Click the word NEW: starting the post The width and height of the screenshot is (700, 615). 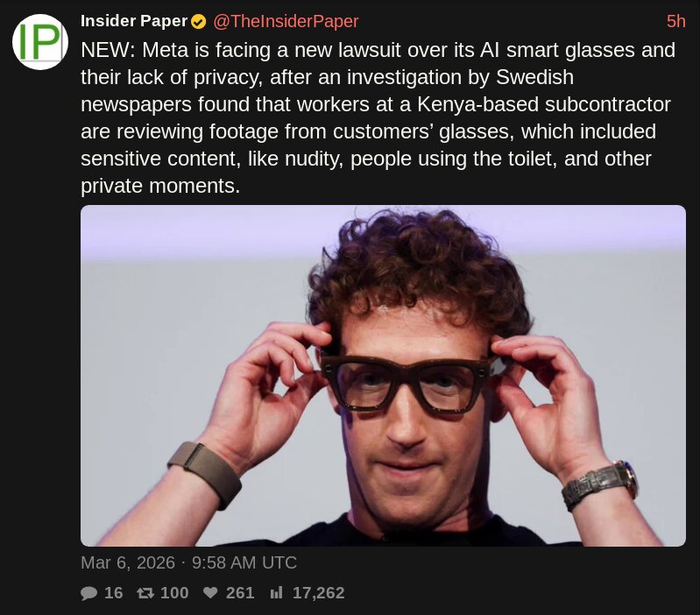tap(108, 50)
